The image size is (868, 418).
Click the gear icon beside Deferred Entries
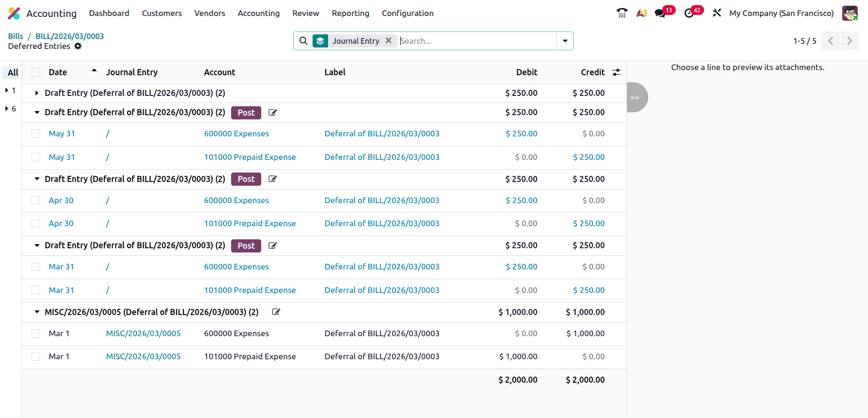tap(78, 46)
